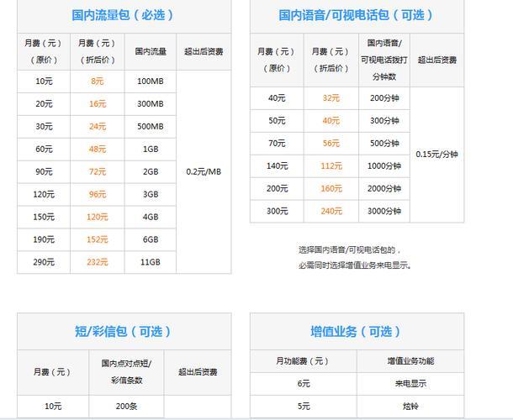Select the 国内语音/可视电话包（可选）header
The width and height of the screenshot is (513, 420).
click(x=357, y=15)
